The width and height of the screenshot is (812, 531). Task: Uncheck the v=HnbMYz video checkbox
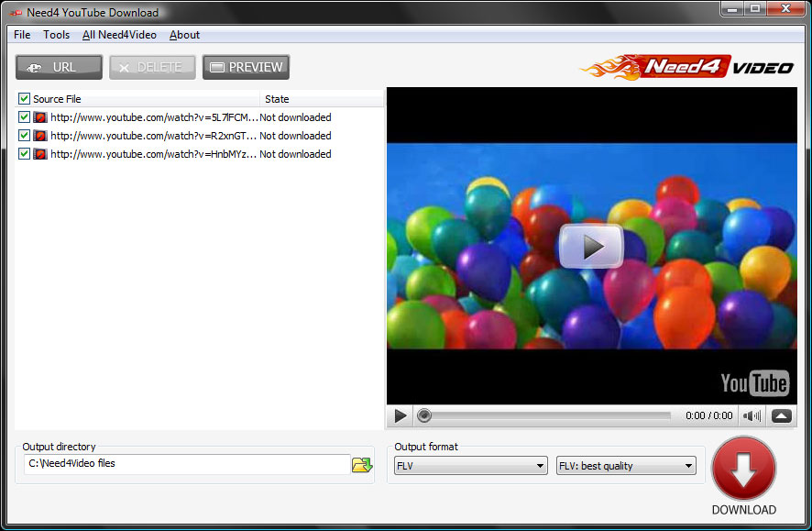[24, 154]
